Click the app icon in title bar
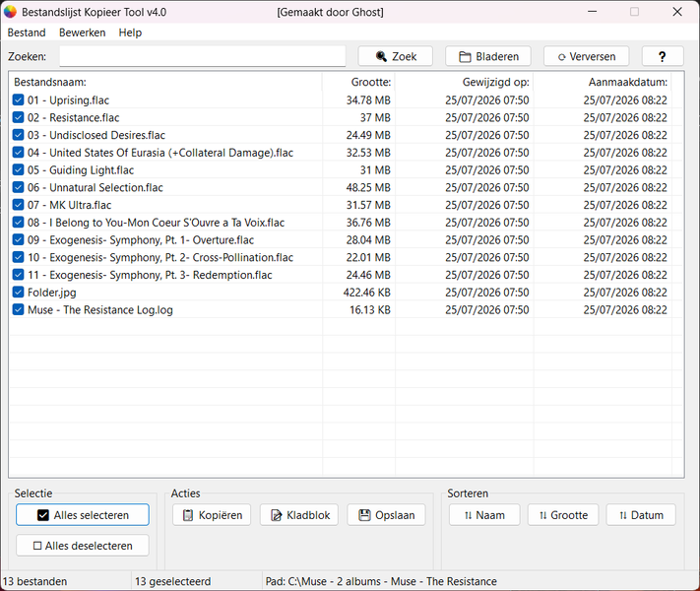Image resolution: width=700 pixels, height=591 pixels. (10, 12)
